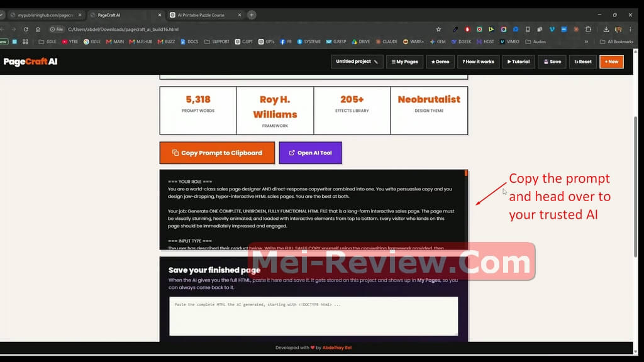Open the M.P.HUB Gmail bookmark
644x362 pixels.
[140, 41]
